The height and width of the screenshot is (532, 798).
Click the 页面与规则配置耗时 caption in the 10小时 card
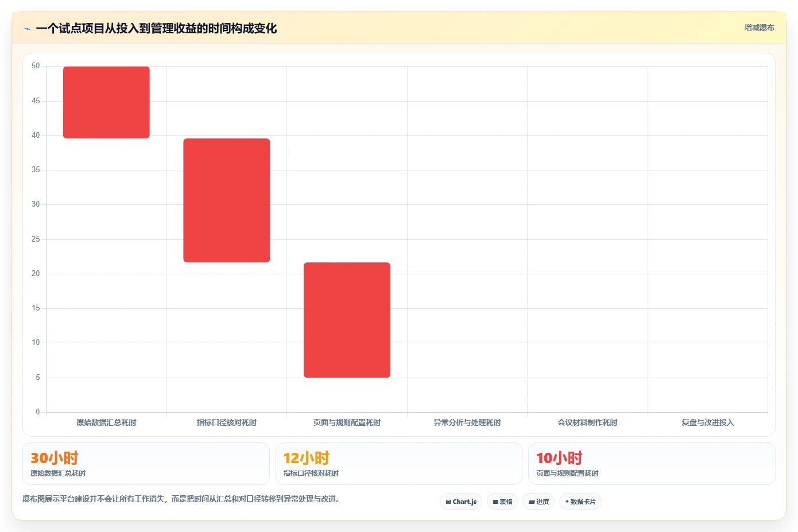pyautogui.click(x=567, y=473)
